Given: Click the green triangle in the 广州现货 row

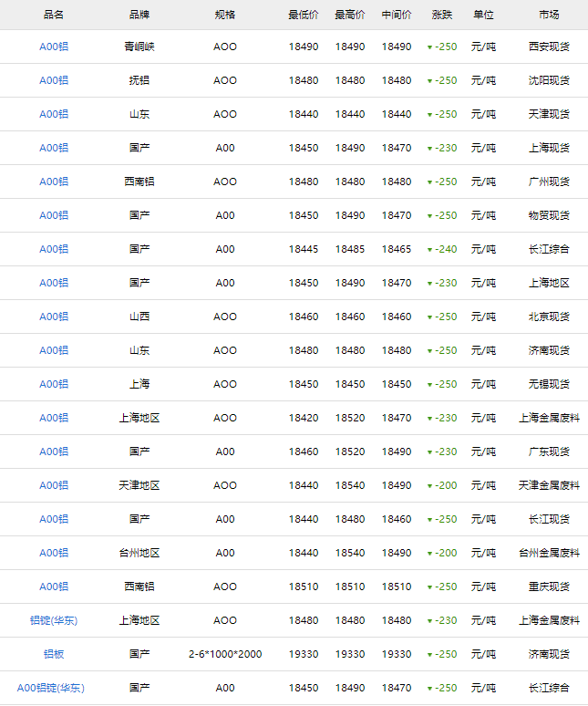Looking at the screenshot, I should click(429, 182).
